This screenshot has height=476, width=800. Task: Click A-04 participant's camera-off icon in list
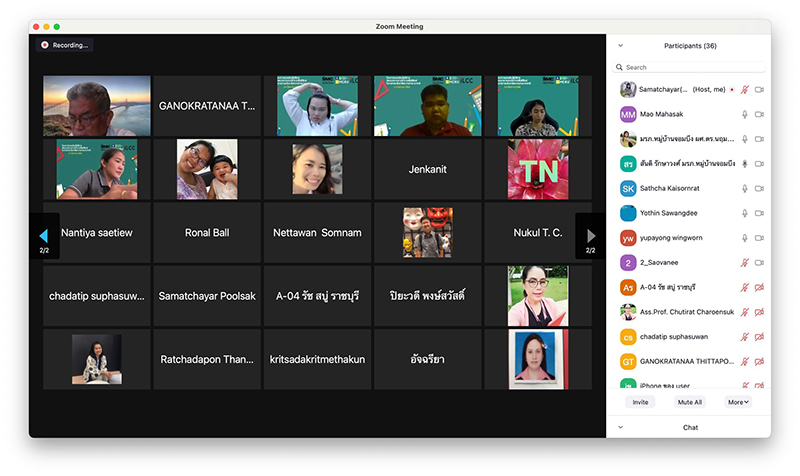759,288
